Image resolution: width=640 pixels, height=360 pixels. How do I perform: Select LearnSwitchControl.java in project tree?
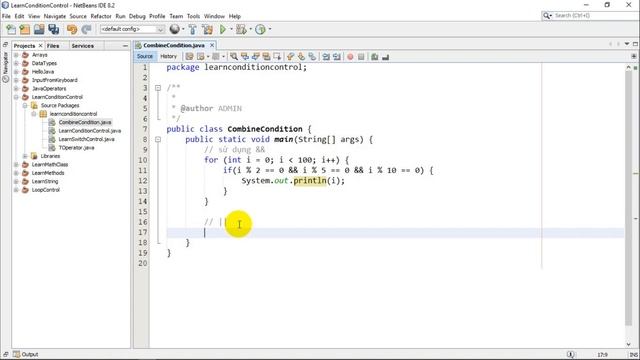pyautogui.click(x=87, y=139)
